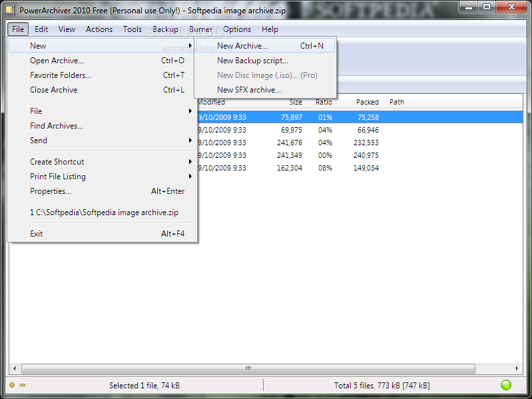Sort by the Modified column header
Viewport: 532px width, 399px height.
point(230,102)
